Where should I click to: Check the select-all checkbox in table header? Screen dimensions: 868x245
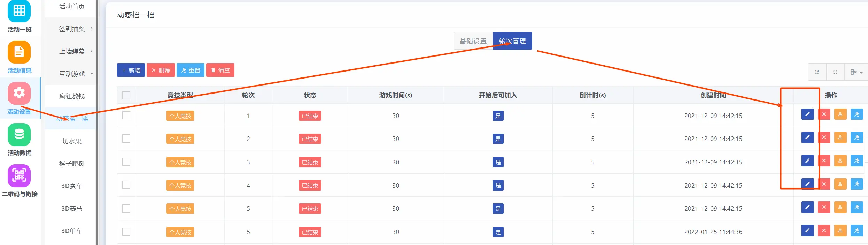tap(126, 95)
